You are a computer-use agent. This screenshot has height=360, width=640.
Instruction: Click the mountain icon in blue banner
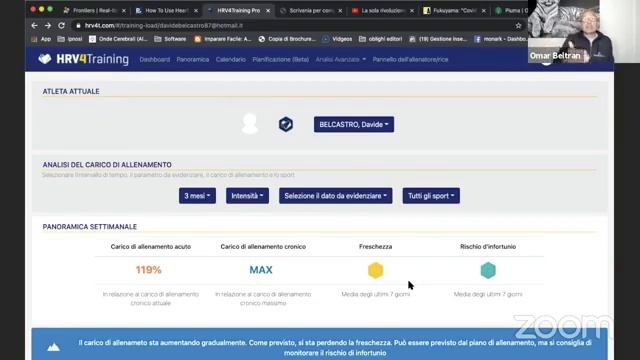tap(53, 347)
